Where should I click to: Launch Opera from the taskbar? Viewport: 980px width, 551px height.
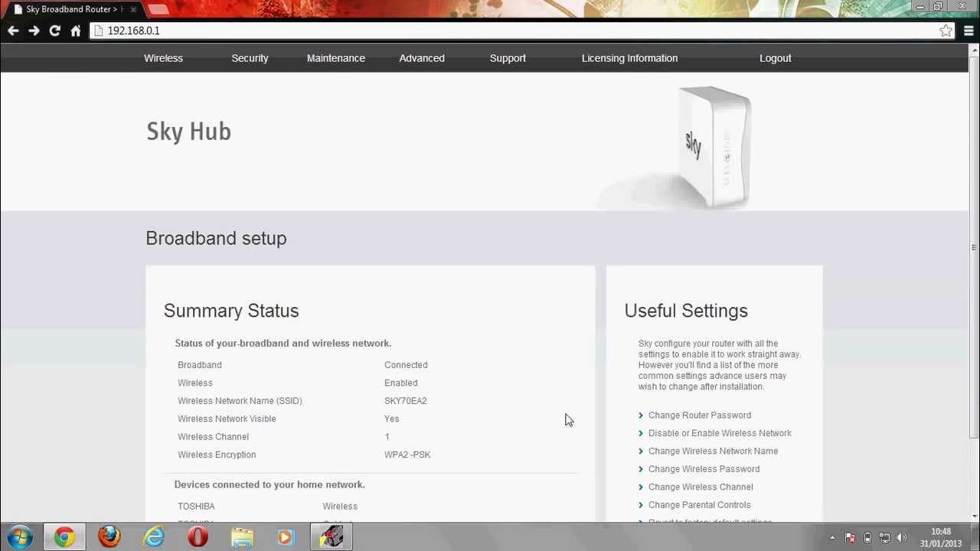click(198, 537)
